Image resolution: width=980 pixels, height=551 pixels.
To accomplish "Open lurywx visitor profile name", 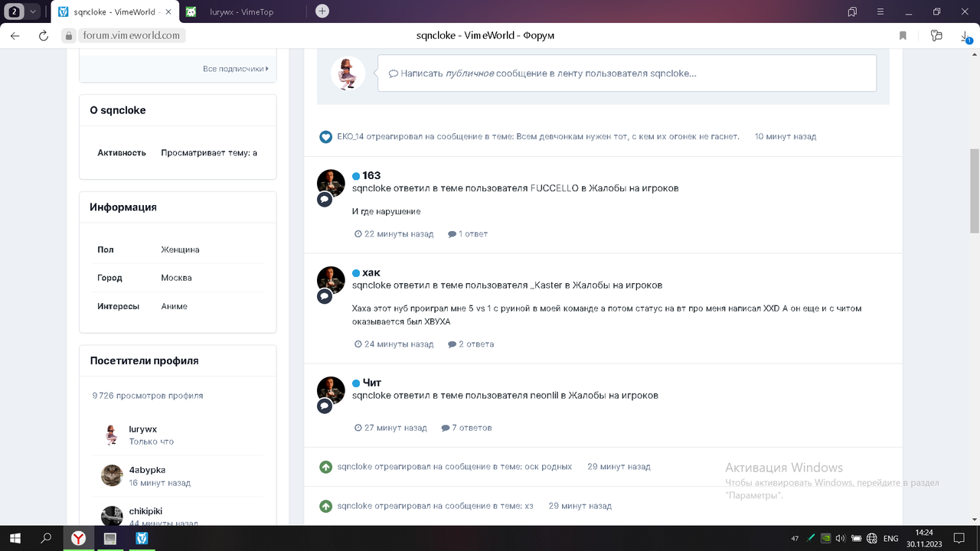I will click(x=143, y=429).
